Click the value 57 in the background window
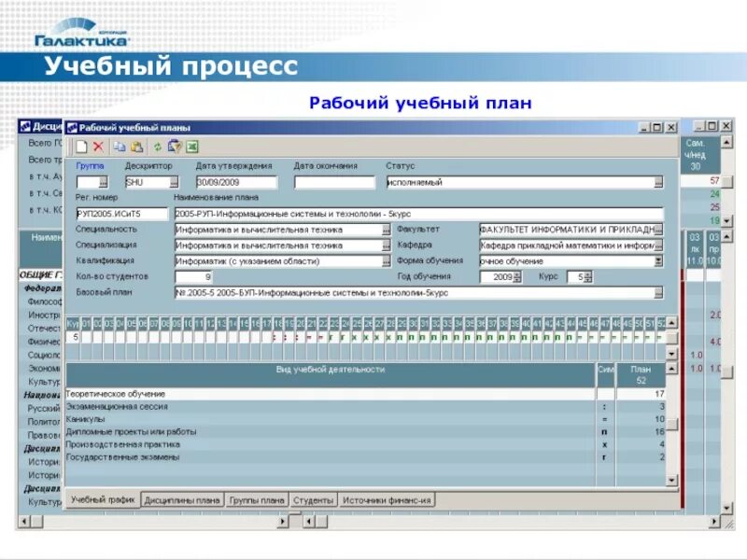Image resolution: width=747 pixels, height=560 pixels. (x=714, y=181)
